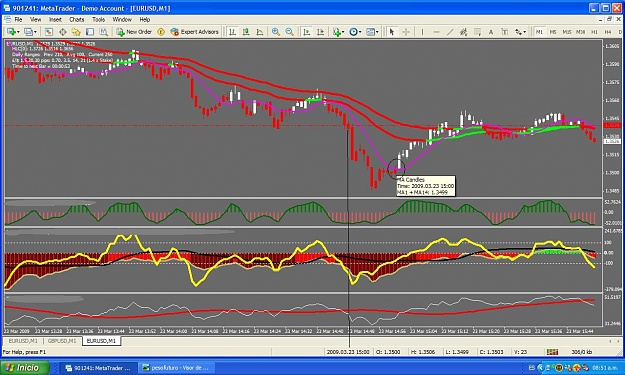Open the Help menu
Viewport: 625px width, 375px height.
click(x=145, y=20)
